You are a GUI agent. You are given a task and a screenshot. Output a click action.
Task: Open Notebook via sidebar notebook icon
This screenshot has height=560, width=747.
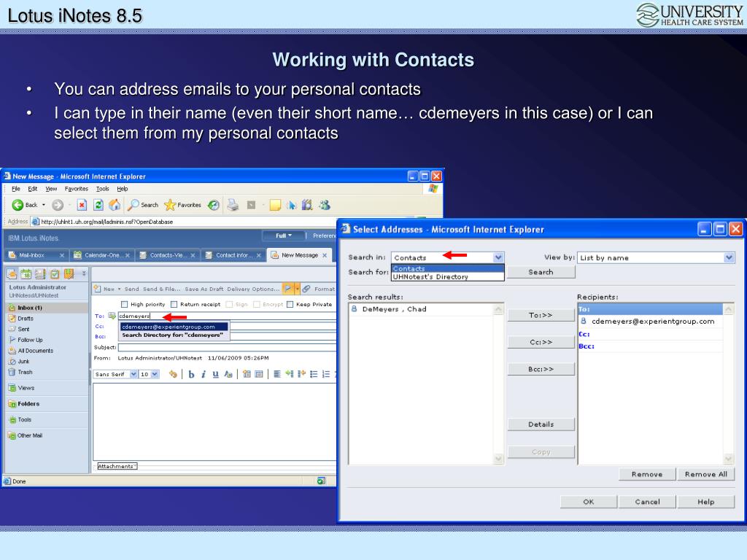click(x=69, y=274)
